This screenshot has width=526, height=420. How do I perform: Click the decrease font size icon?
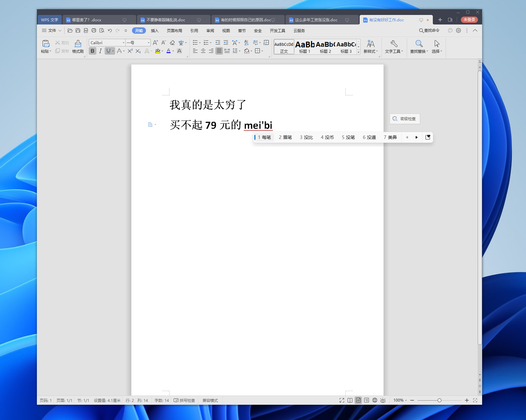[163, 43]
